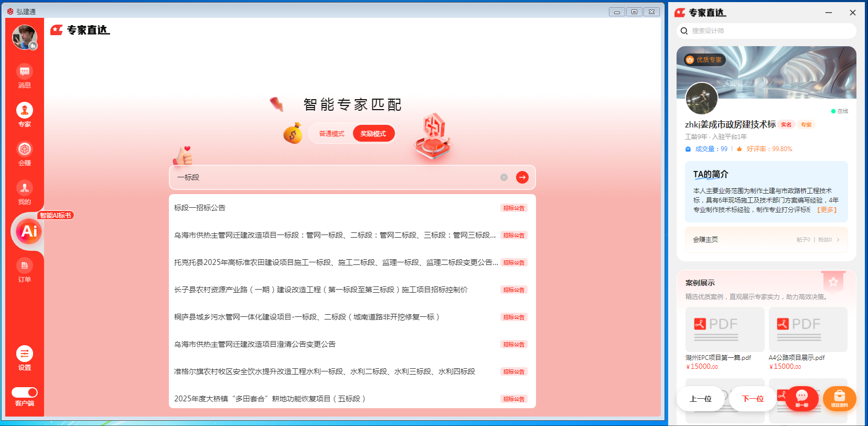Submit search with the red arrow button
Viewport: 868px width, 426px height.
pyautogui.click(x=522, y=177)
